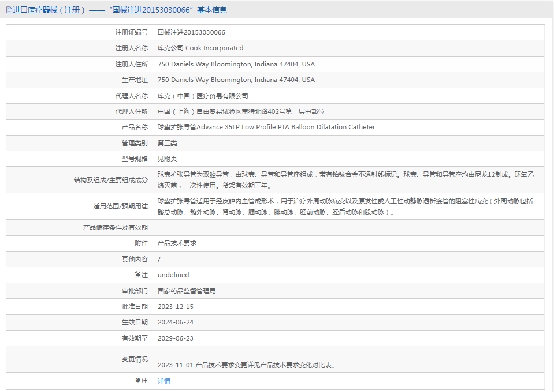Viewport: 554px width, 392px height.
Task: Click the header title text 基本信息
Action: pyautogui.click(x=211, y=10)
